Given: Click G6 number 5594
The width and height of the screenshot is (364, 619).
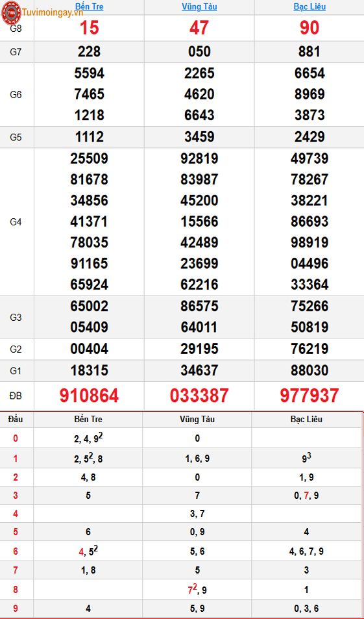Looking at the screenshot, I should click(x=89, y=73).
